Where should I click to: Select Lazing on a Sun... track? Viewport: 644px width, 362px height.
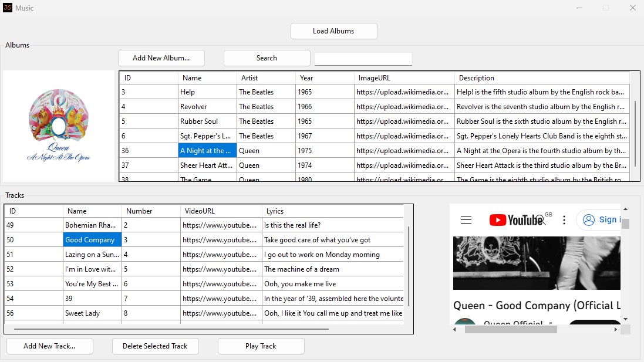92,255
